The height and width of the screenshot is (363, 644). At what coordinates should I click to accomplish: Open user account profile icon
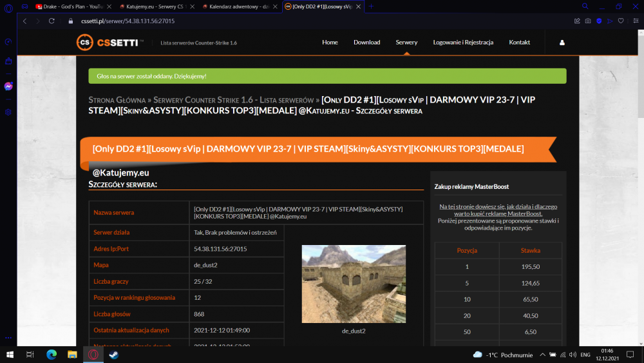(562, 43)
